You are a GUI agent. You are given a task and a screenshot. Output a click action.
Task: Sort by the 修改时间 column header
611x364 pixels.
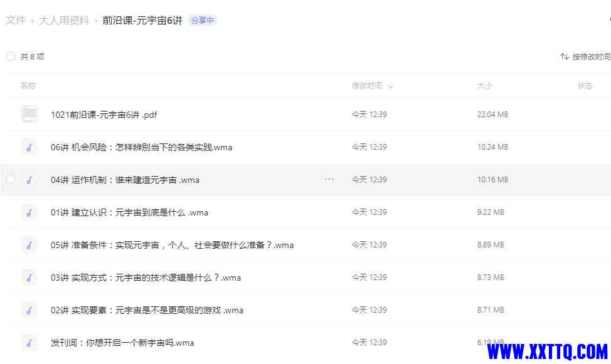[367, 86]
